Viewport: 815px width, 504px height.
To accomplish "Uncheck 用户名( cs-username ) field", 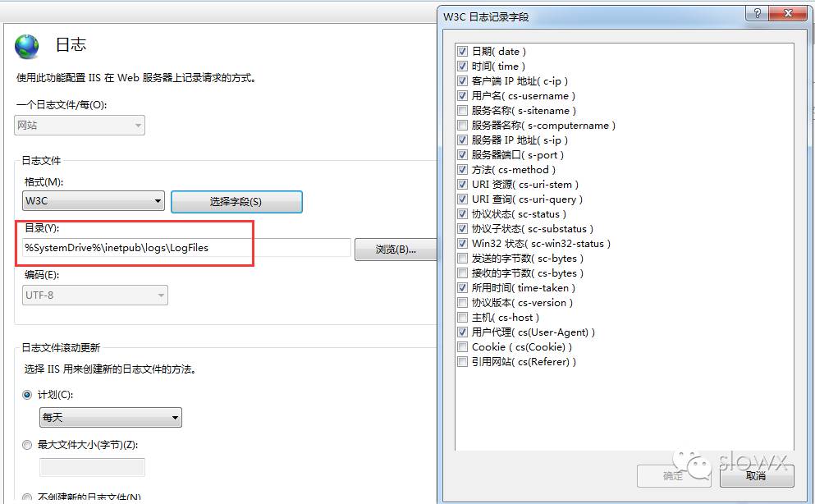I will 462,95.
